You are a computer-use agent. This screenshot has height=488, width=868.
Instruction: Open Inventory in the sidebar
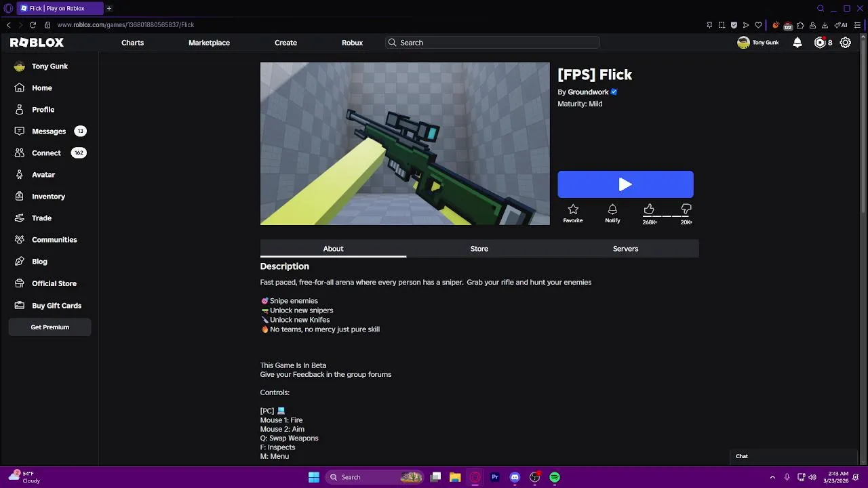tap(49, 197)
